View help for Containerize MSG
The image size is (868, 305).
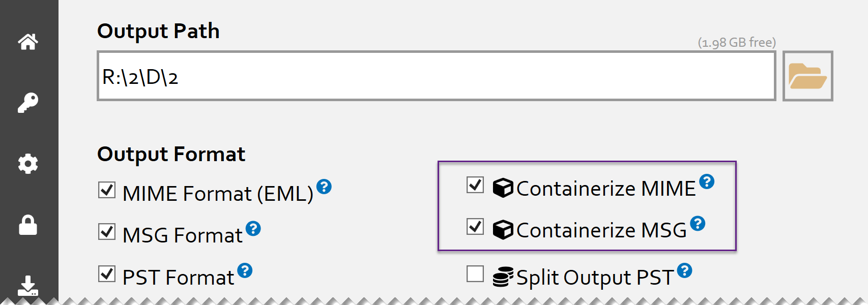[x=698, y=223]
